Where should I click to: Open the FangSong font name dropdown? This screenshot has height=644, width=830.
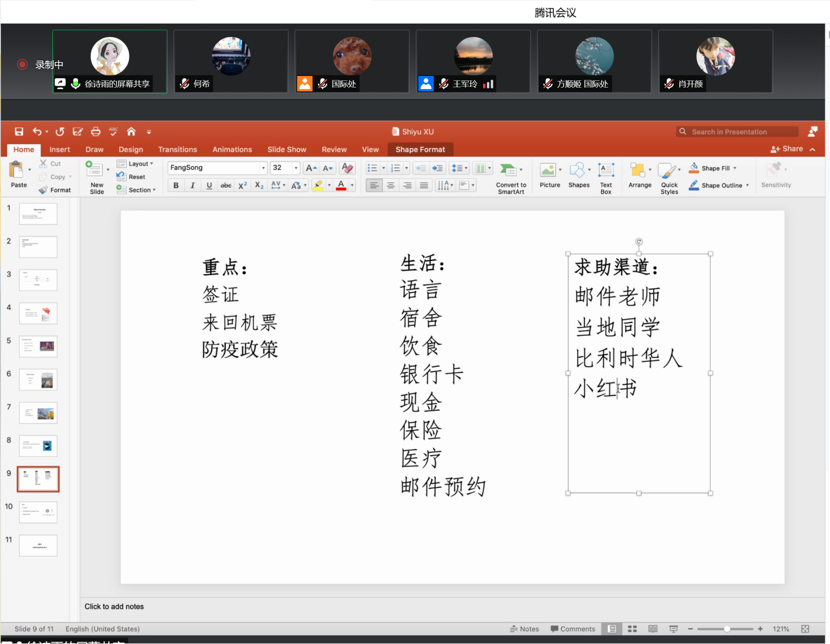(263, 168)
